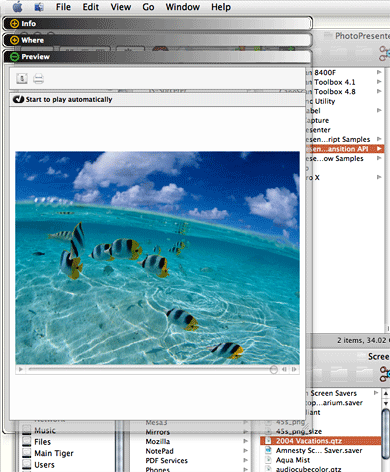Click the fish underwater preview image
This screenshot has width=390, height=472.
(x=157, y=258)
